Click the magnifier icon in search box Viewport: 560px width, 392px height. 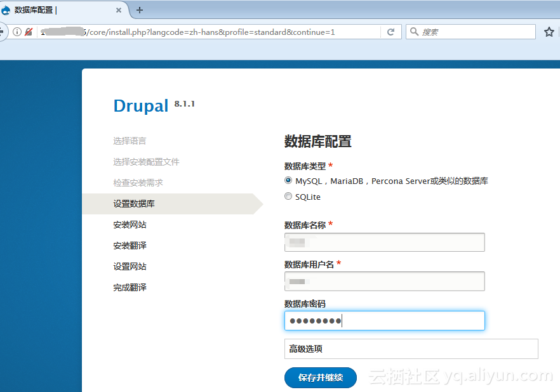coord(414,32)
